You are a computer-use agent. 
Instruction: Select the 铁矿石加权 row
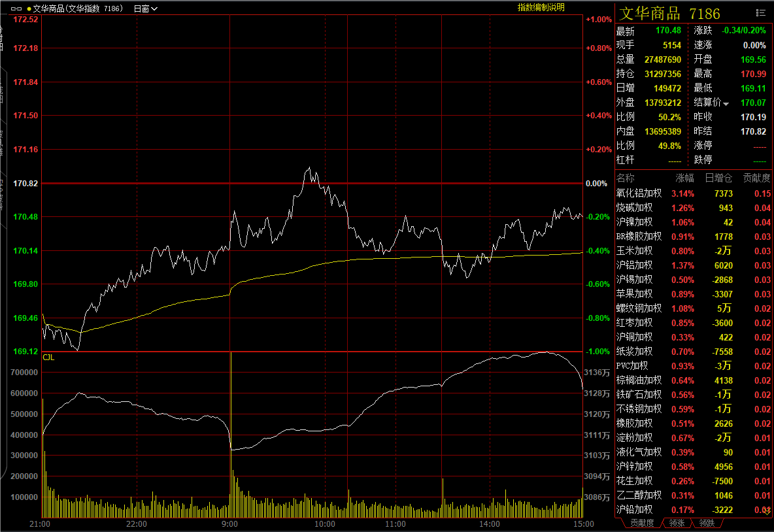click(x=694, y=395)
